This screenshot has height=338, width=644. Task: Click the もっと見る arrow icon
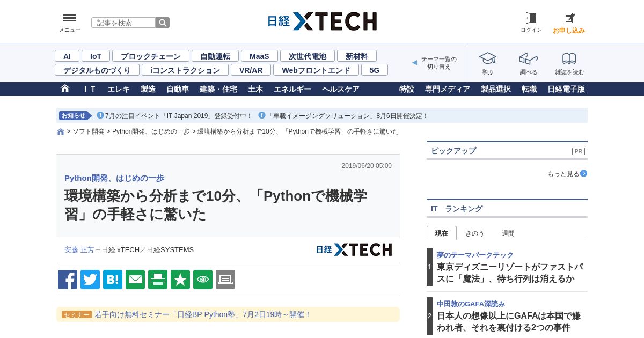point(583,173)
